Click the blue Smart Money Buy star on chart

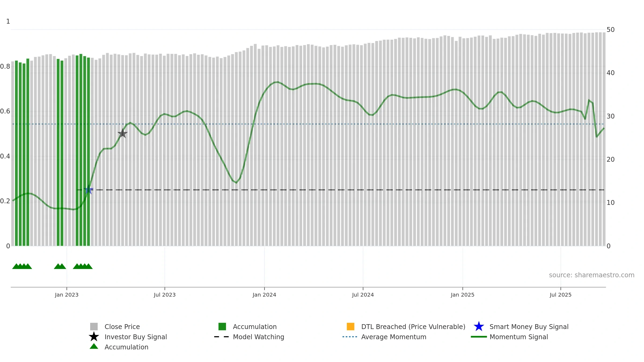(89, 190)
